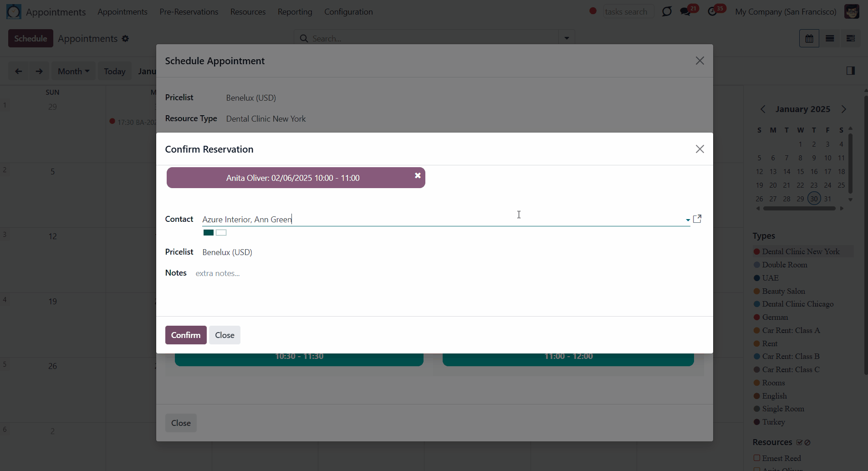Remove the Anita Oliver reservation tag
This screenshot has height=471, width=868.
coord(418,175)
